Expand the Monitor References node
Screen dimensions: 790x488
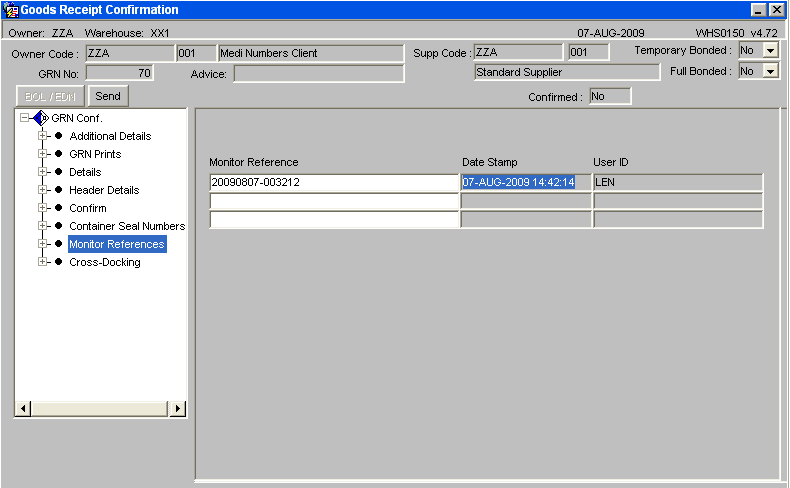[43, 244]
